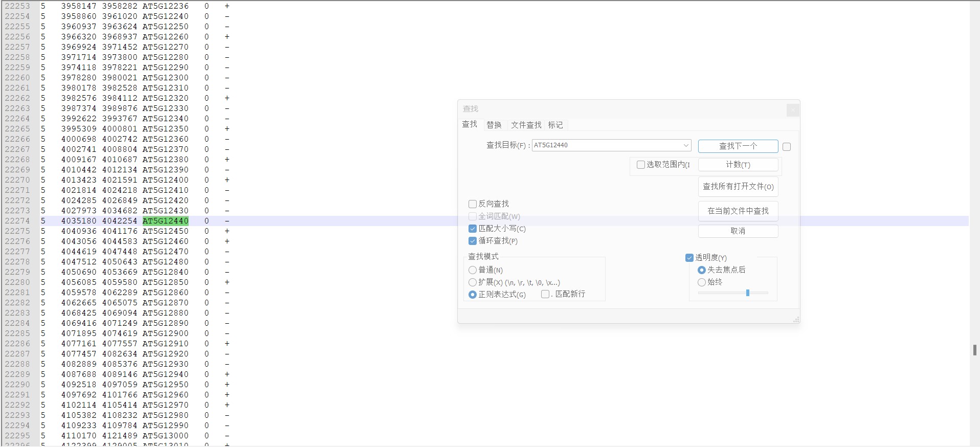This screenshot has height=447, width=980.
Task: Uncheck the 匹配大小写 option
Action: coord(473,229)
